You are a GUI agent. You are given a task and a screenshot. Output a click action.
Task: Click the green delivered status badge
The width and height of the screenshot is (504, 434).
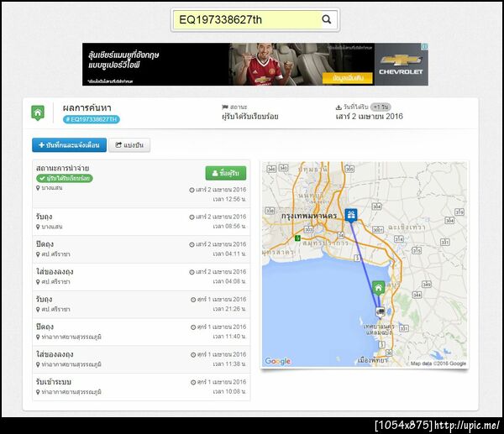[65, 178]
